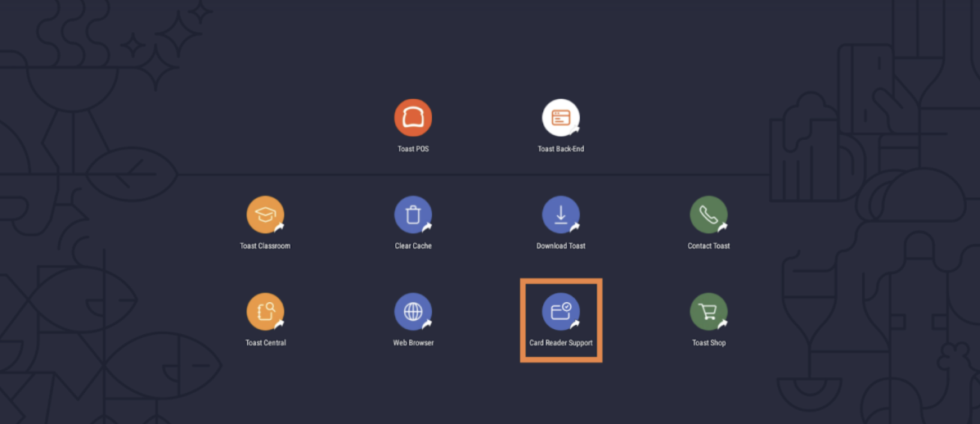The image size is (980, 424).
Task: Open Contact Toast phone icon
Action: pos(708,215)
